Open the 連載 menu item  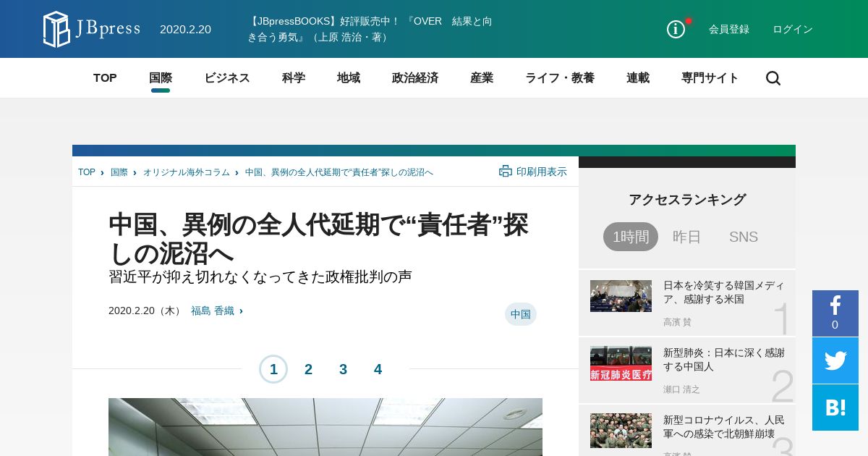click(x=638, y=78)
